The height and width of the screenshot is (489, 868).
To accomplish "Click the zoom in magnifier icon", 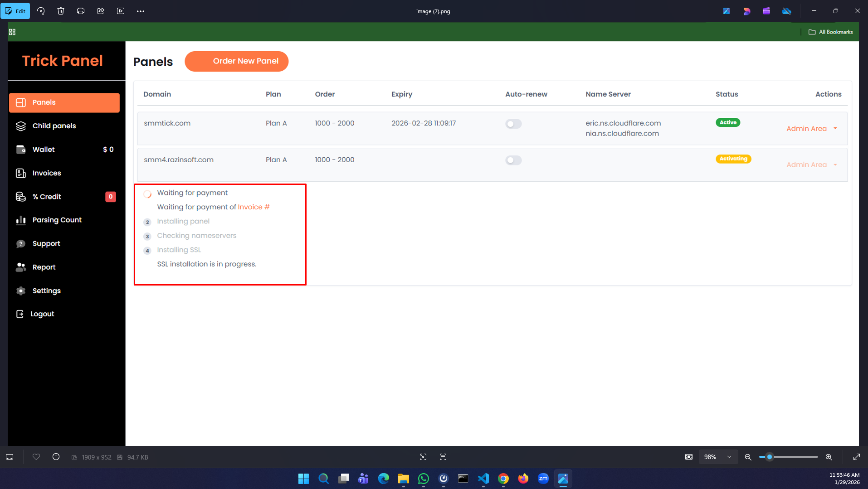I will (829, 457).
